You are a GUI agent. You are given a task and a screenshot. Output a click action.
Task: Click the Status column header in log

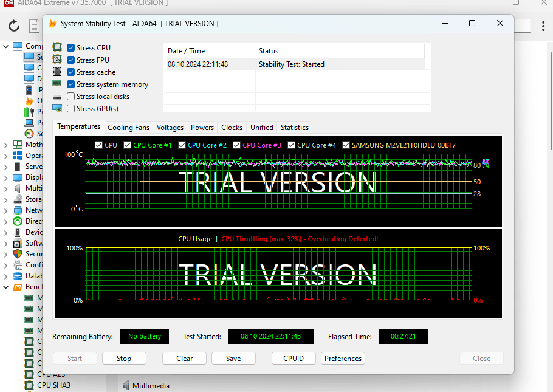340,51
